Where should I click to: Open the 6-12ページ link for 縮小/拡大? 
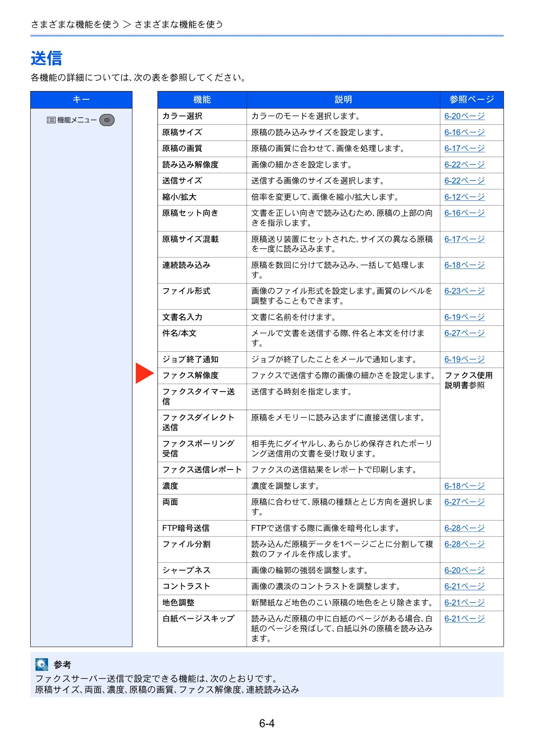pyautogui.click(x=465, y=197)
